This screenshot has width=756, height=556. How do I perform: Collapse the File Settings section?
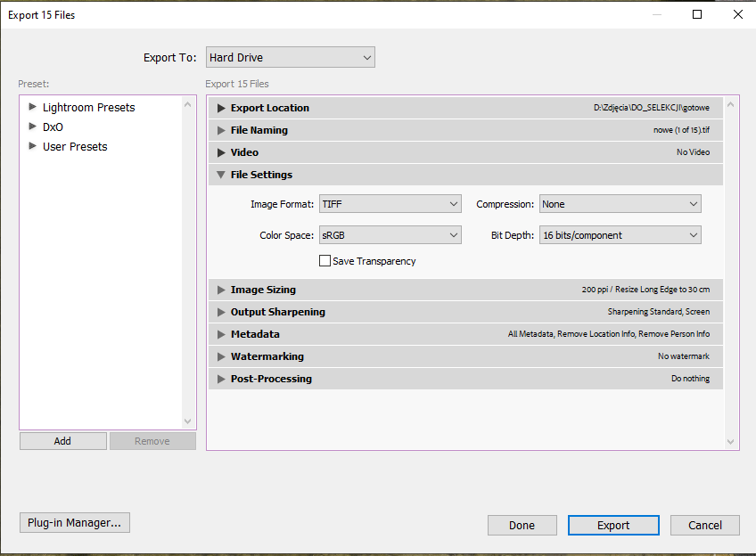[222, 175]
